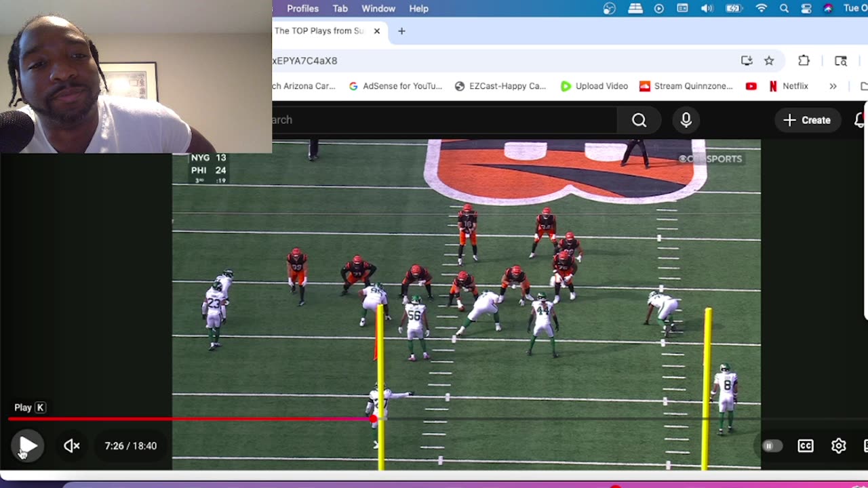Open the Chrome tab search icon

[x=841, y=61]
